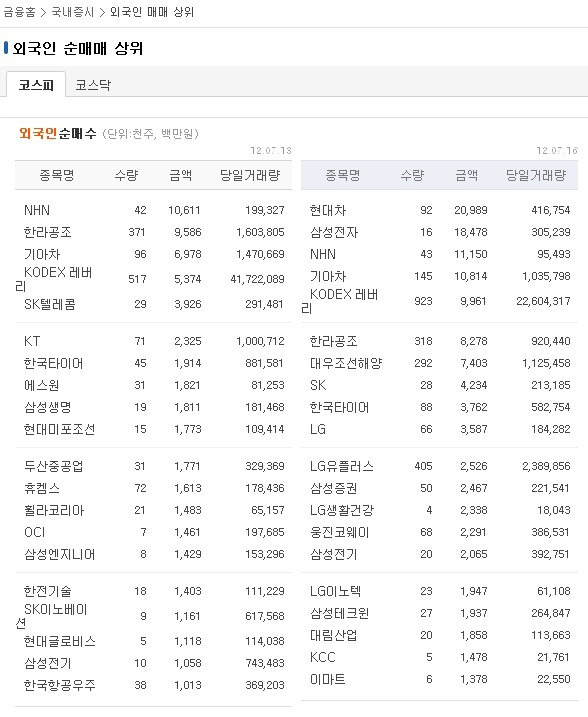Open 국내증시 breadcrumb link
The height and width of the screenshot is (717, 588).
72,12
